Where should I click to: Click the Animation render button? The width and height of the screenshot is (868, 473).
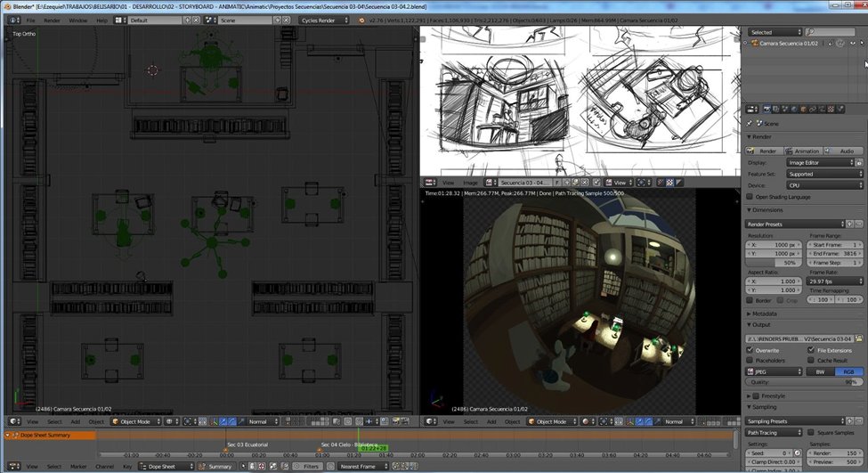tap(802, 151)
